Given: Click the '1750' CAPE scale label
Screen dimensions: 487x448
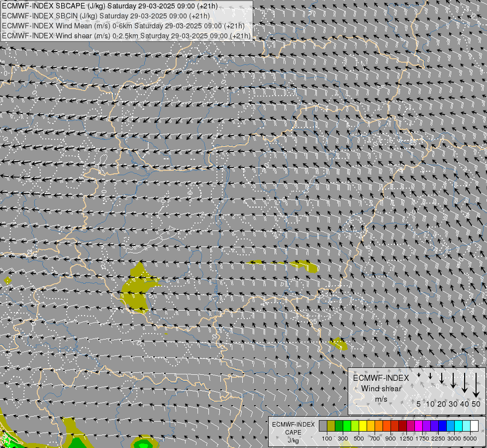Looking at the screenshot, I should point(422,439).
